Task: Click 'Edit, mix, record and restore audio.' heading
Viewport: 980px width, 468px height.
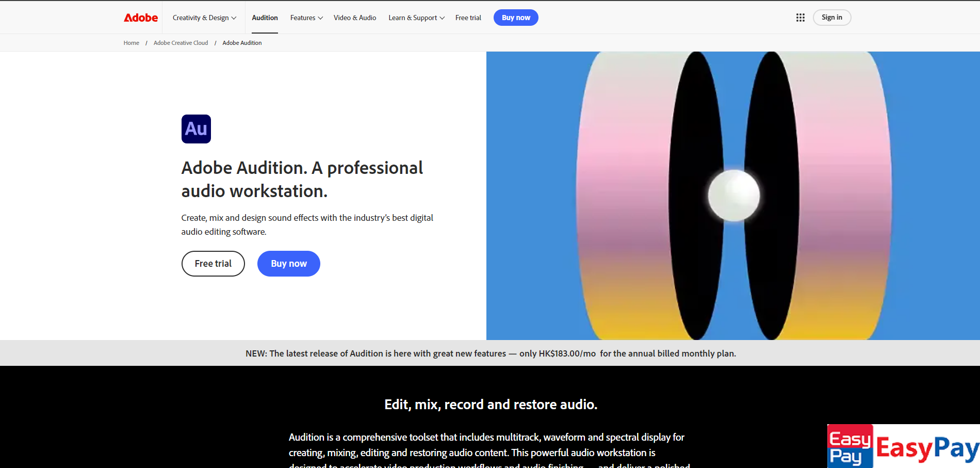Action: click(491, 405)
